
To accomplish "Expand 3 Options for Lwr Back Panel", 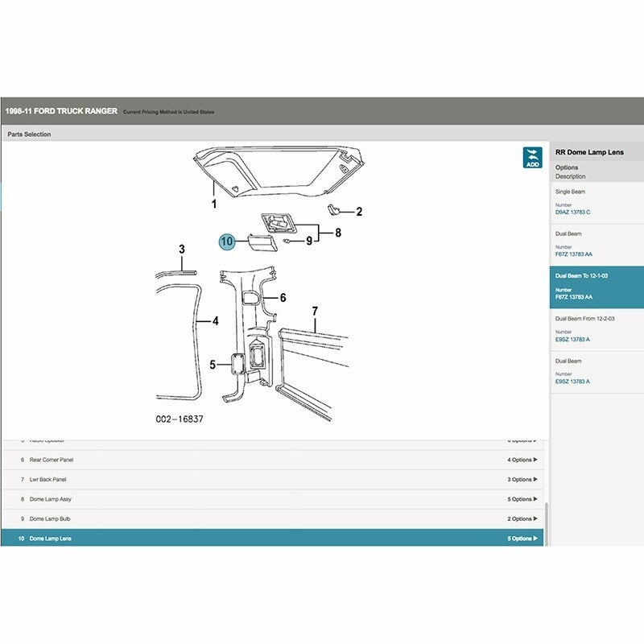I will pos(522,479).
